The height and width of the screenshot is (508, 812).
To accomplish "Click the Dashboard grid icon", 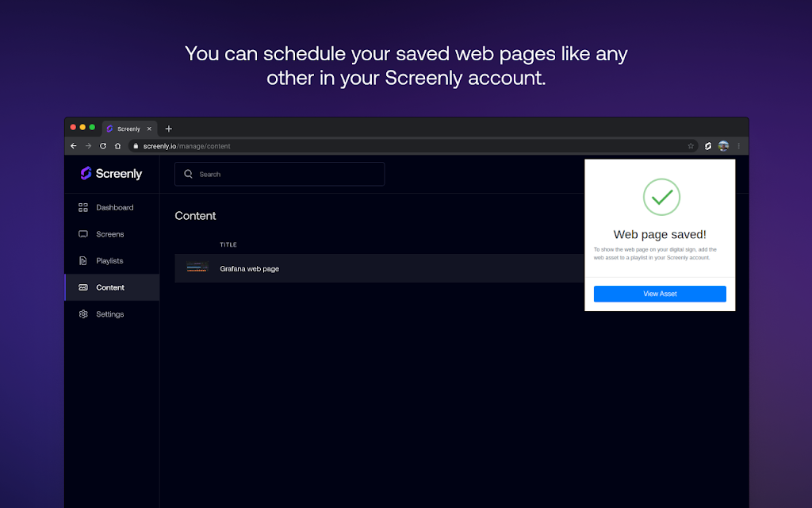I will [82, 207].
